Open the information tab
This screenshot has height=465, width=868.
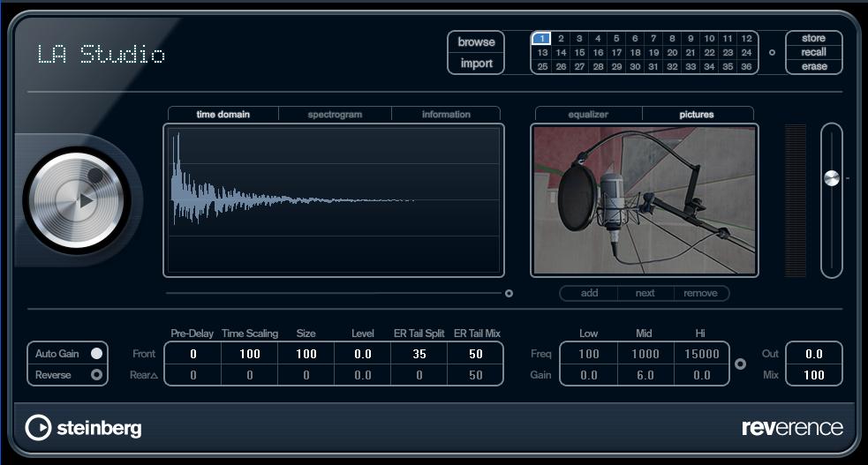[446, 115]
